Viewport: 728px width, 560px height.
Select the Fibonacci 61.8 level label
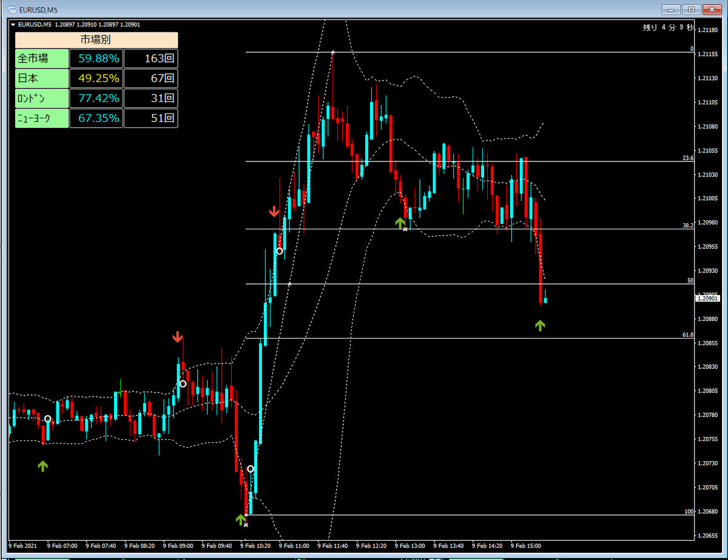pos(687,335)
